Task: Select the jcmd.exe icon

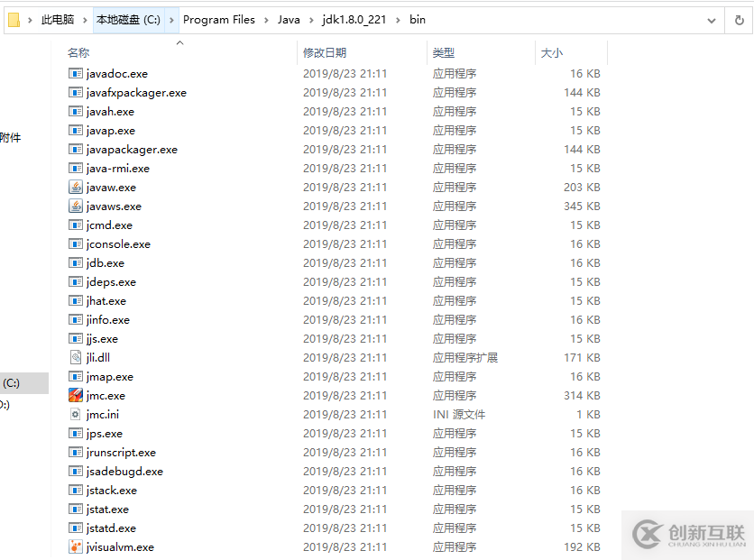Action: [76, 225]
